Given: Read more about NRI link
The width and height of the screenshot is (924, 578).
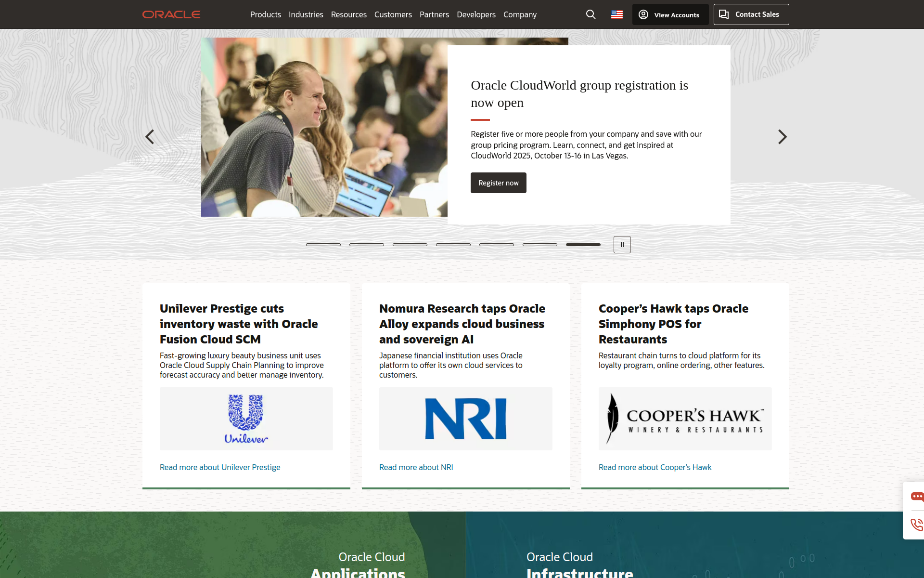Looking at the screenshot, I should tap(416, 467).
